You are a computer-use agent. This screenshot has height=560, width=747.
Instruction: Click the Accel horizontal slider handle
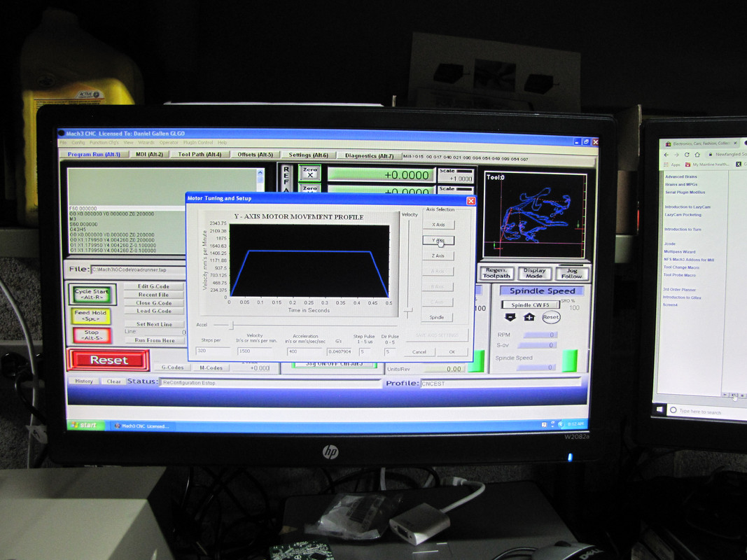(x=232, y=325)
